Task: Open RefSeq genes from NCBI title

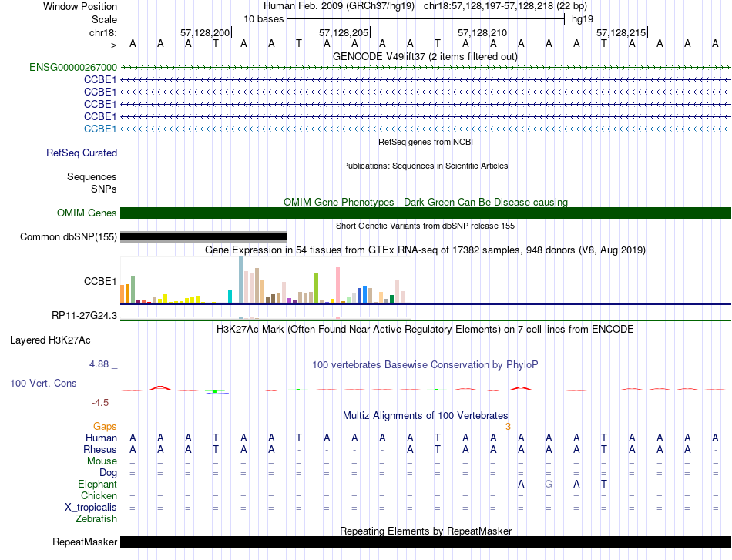Action: (x=425, y=142)
